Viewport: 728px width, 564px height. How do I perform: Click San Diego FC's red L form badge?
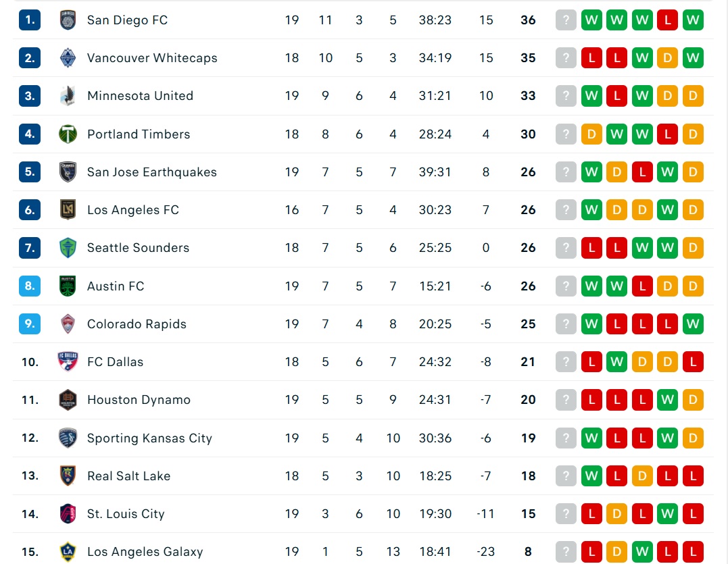(x=667, y=20)
